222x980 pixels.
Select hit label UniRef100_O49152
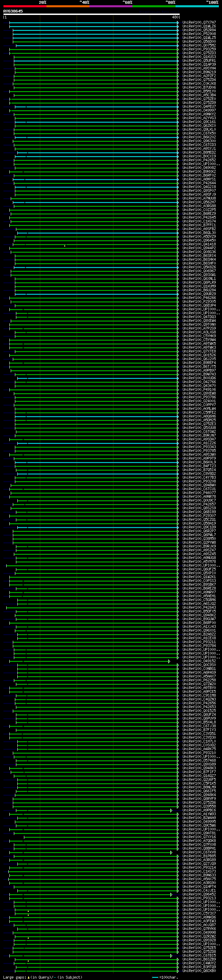[x=199, y=661]
